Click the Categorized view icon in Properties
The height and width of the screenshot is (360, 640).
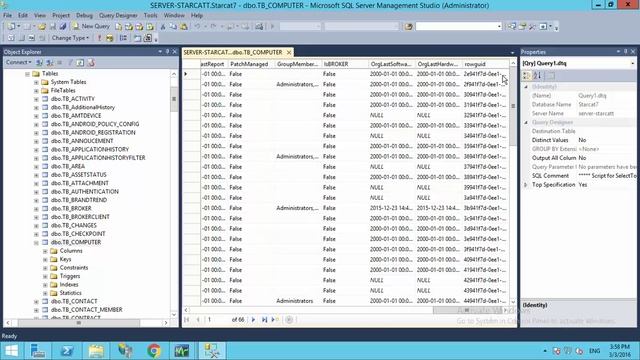527,76
